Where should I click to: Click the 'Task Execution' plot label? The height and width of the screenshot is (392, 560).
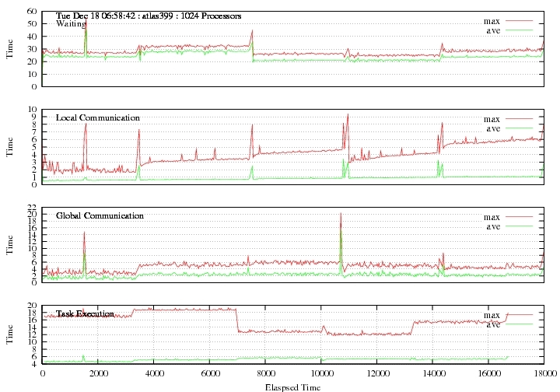pos(85,313)
